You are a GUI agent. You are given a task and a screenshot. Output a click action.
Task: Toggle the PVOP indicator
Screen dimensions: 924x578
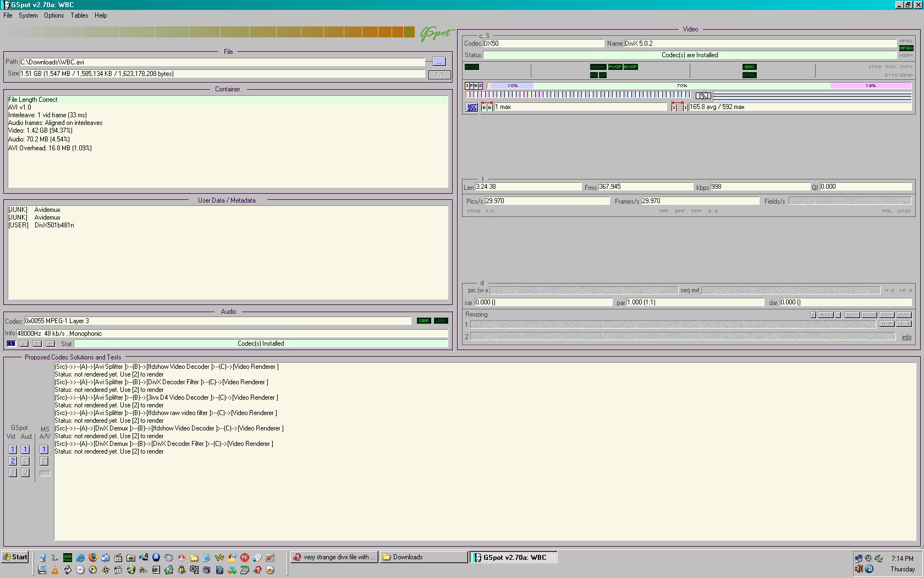pyautogui.click(x=615, y=67)
